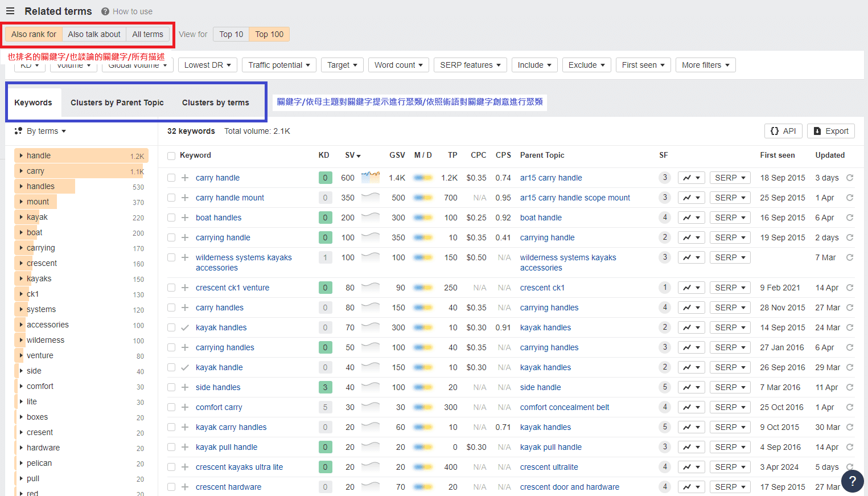This screenshot has height=496, width=868.
Task: Click the M/D distribution bar for carry handle
Action: coord(423,178)
